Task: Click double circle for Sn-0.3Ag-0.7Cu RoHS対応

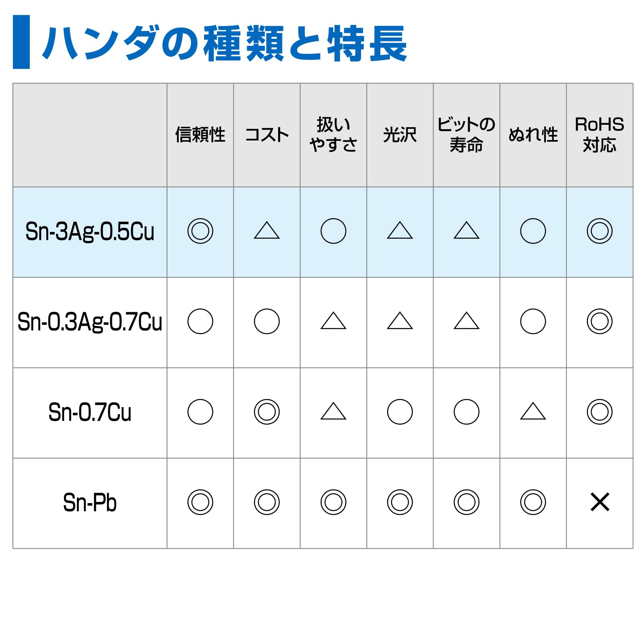Action: click(x=600, y=321)
